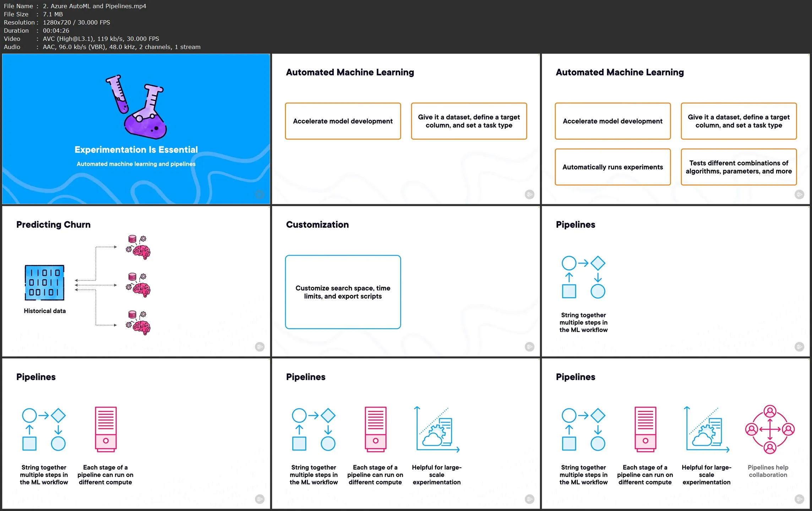Image resolution: width=812 pixels, height=511 pixels.
Task: Click the pink server icon on the two-icon Pipelines slide
Action: 106,429
